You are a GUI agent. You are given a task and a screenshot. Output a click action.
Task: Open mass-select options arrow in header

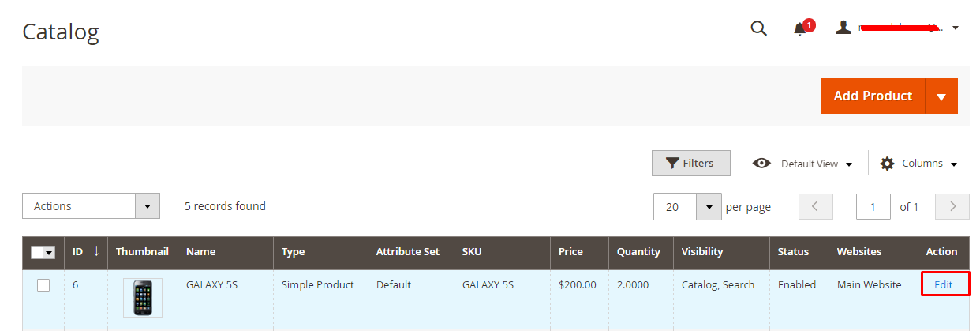(49, 253)
